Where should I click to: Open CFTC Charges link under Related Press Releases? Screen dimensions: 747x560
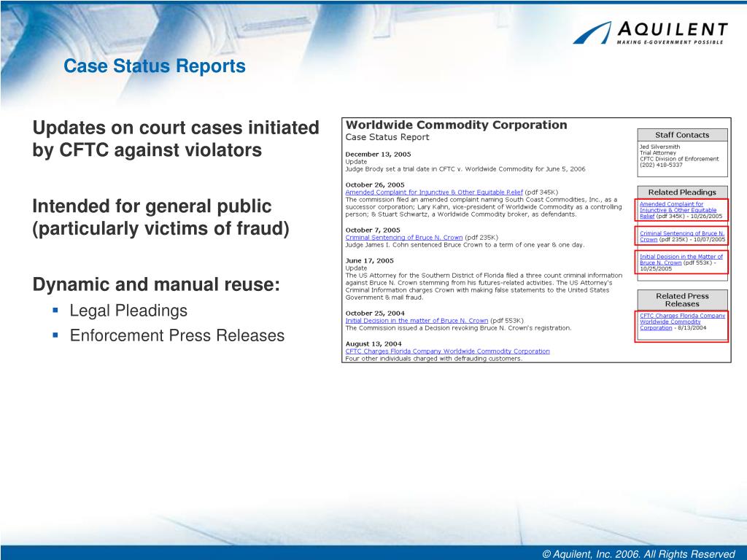click(x=682, y=322)
